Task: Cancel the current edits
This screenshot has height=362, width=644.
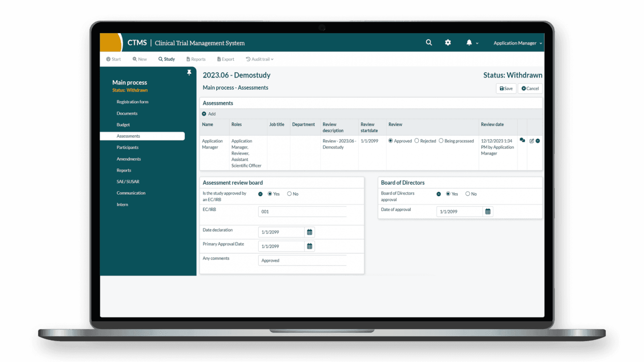Action: [x=530, y=88]
